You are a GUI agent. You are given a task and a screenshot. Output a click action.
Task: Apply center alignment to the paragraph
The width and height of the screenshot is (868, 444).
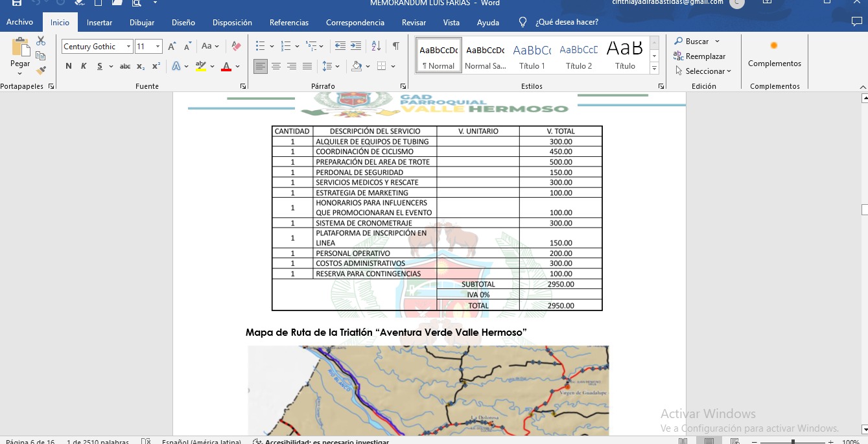pos(276,66)
